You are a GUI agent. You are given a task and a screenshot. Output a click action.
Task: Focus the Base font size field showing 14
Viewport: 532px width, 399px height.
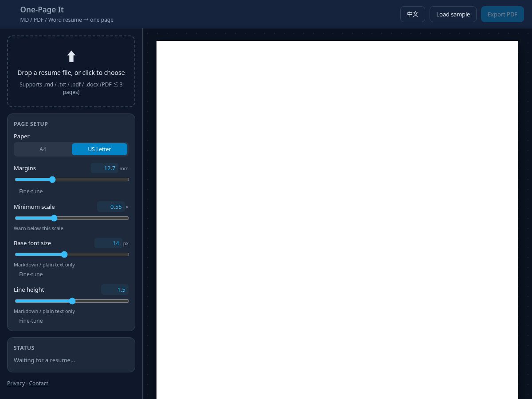coord(108,243)
